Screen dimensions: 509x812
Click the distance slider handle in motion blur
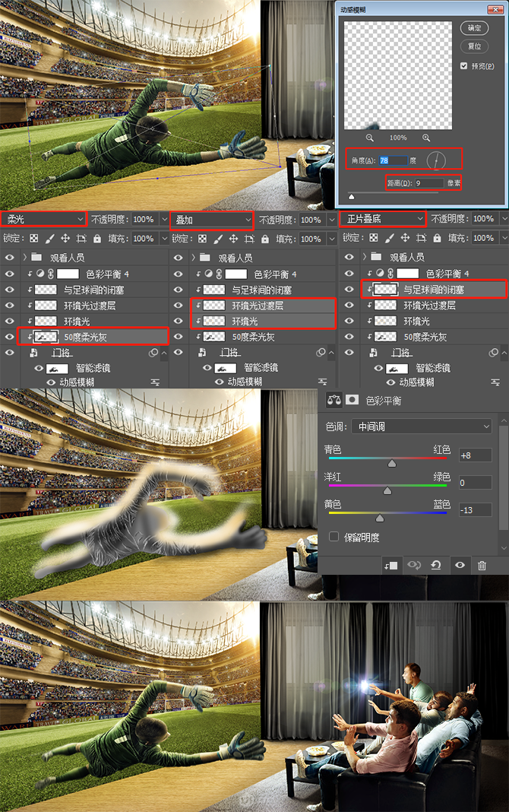pos(352,196)
